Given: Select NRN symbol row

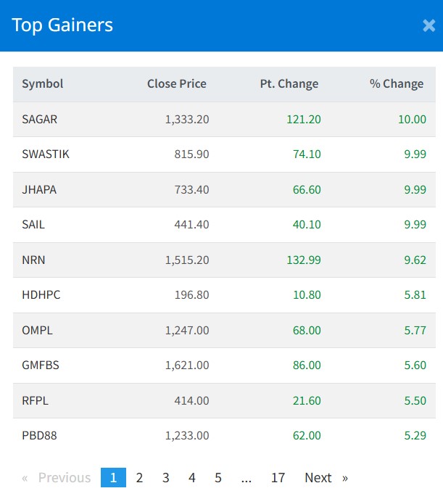Looking at the screenshot, I should coord(33,260).
